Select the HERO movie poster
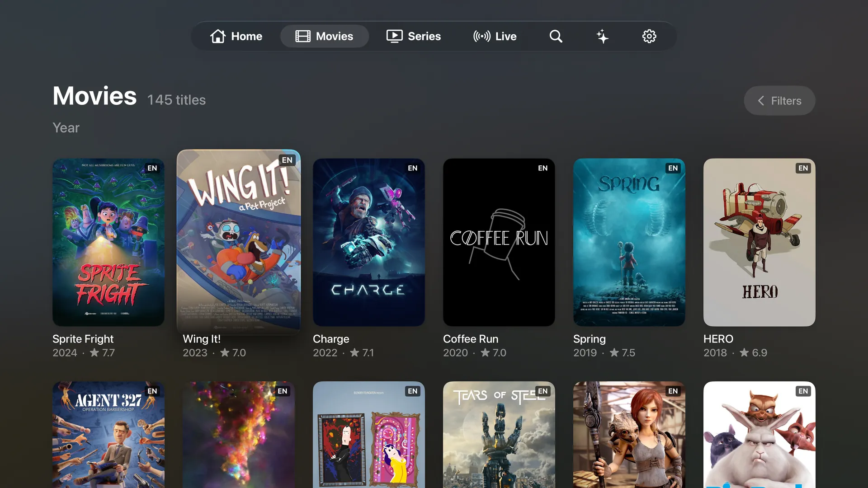The height and width of the screenshot is (488, 868). tap(759, 242)
